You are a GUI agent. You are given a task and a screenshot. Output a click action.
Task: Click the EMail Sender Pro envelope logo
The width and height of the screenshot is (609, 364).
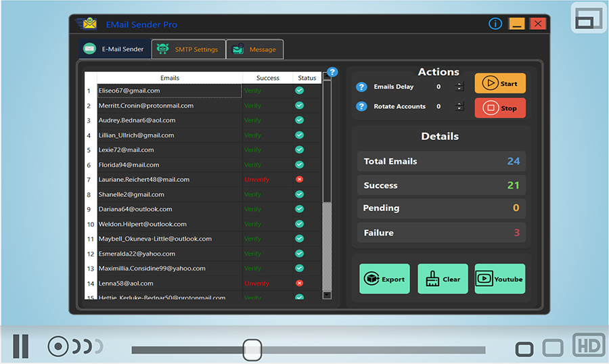pyautogui.click(x=87, y=24)
